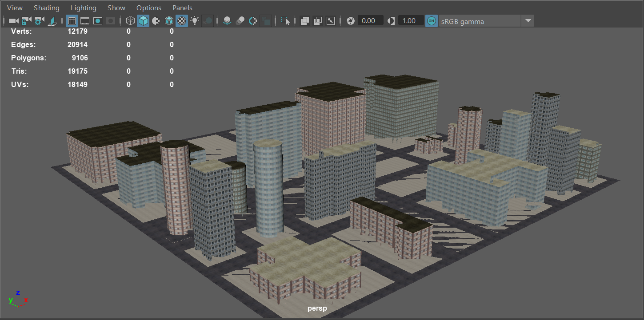
Task: Open the Lighting menu
Action: pos(83,8)
